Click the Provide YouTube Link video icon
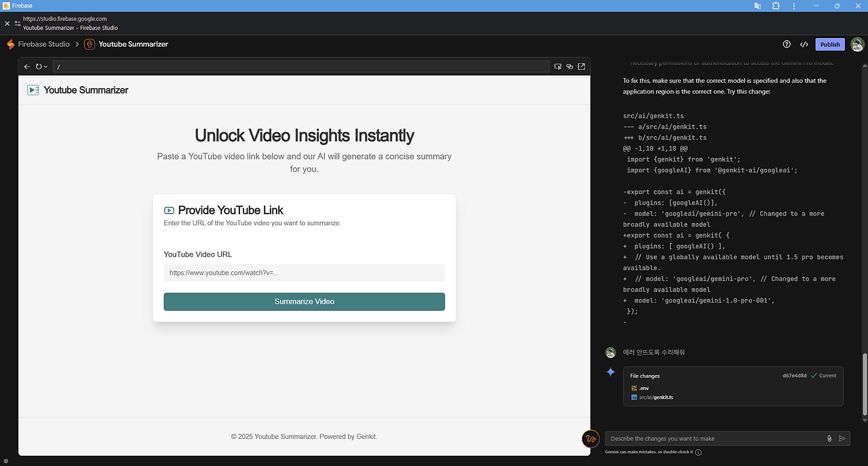868x466 pixels. pyautogui.click(x=169, y=210)
